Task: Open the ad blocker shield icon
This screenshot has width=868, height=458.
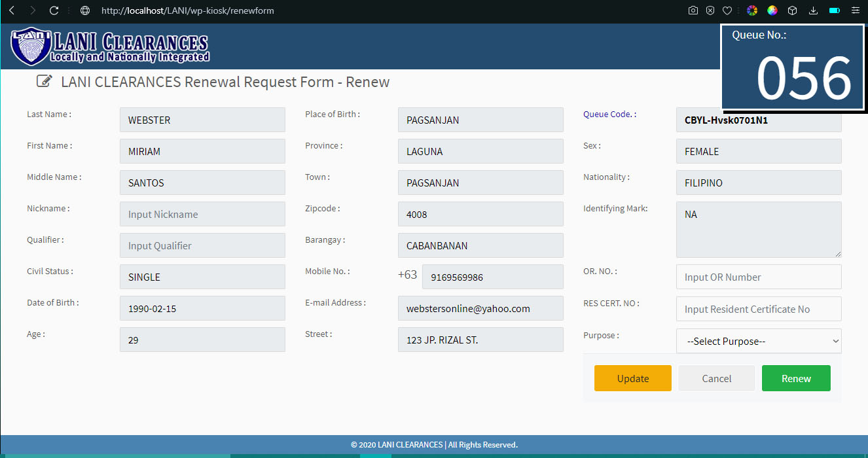Action: (710, 10)
